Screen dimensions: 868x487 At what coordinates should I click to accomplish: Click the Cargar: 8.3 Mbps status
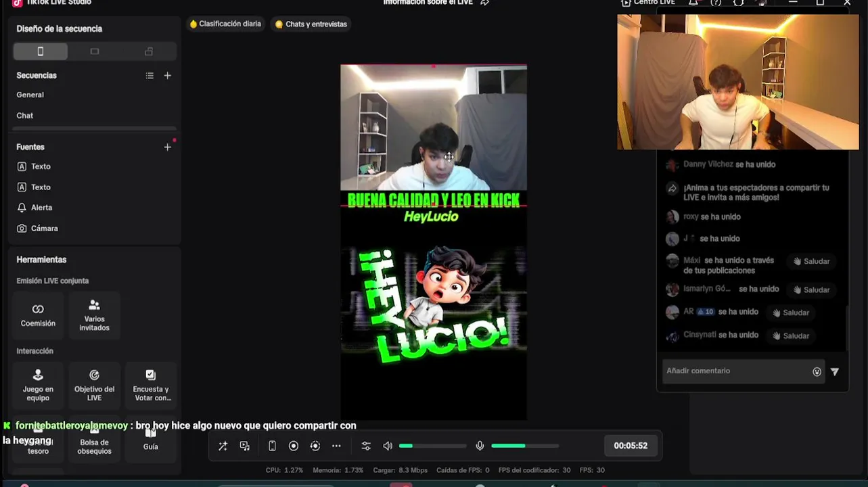pos(400,470)
